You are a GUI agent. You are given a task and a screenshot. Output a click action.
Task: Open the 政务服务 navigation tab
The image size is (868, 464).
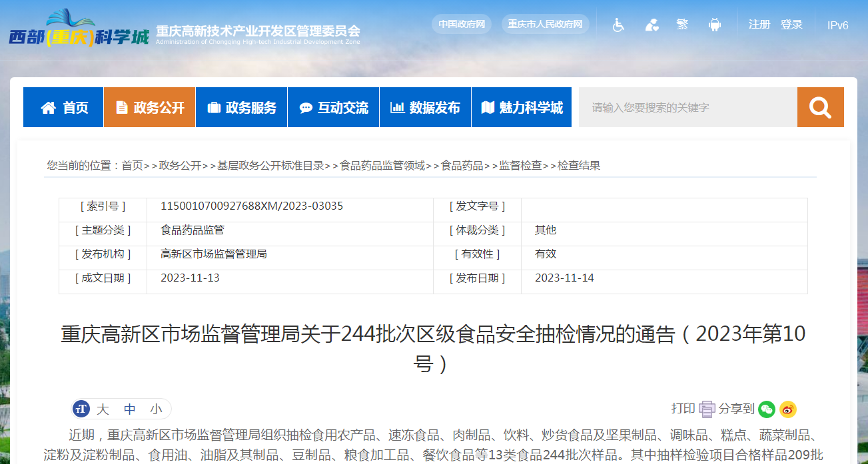click(242, 107)
